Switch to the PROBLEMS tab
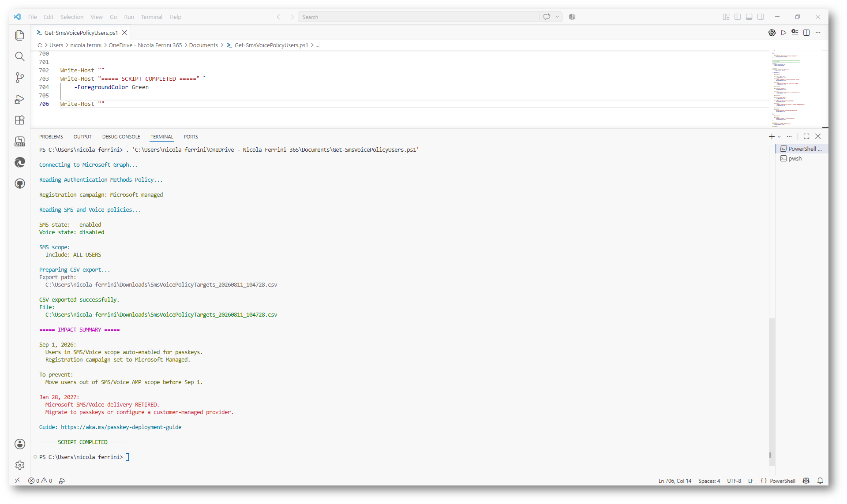This screenshot has height=504, width=847. 51,137
